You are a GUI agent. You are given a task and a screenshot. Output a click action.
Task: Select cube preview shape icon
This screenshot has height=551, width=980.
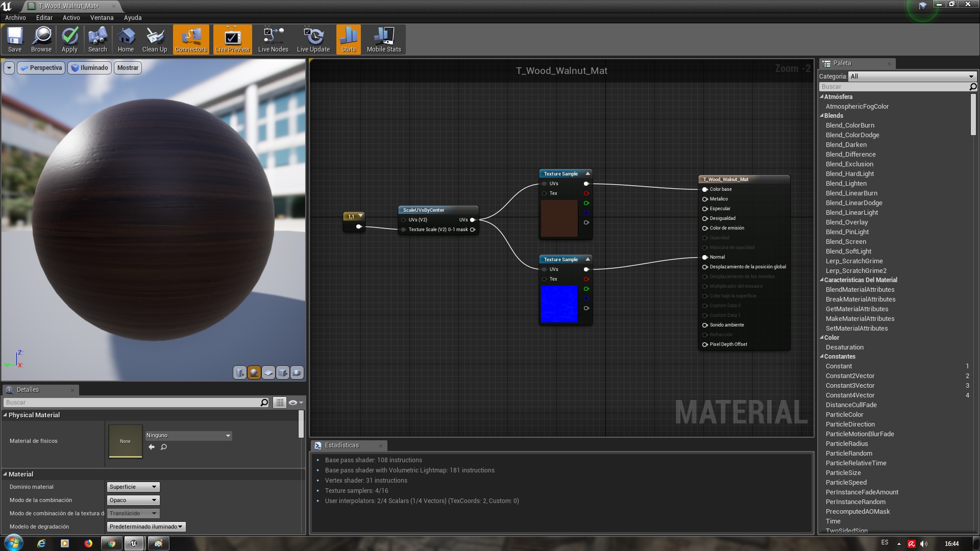(x=282, y=372)
